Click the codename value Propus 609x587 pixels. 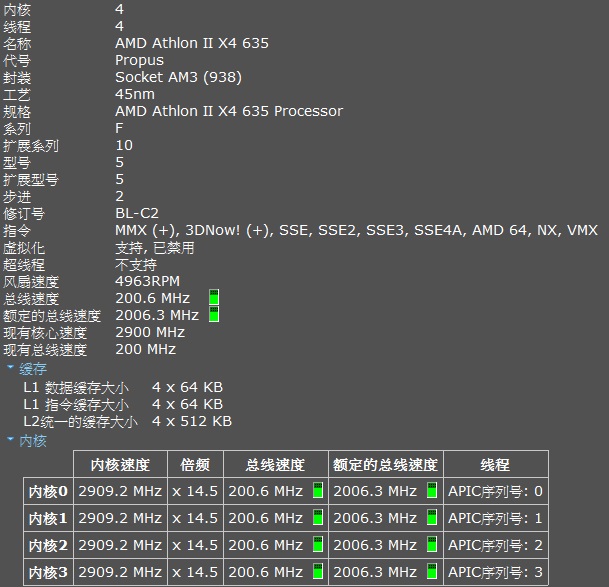point(139,60)
